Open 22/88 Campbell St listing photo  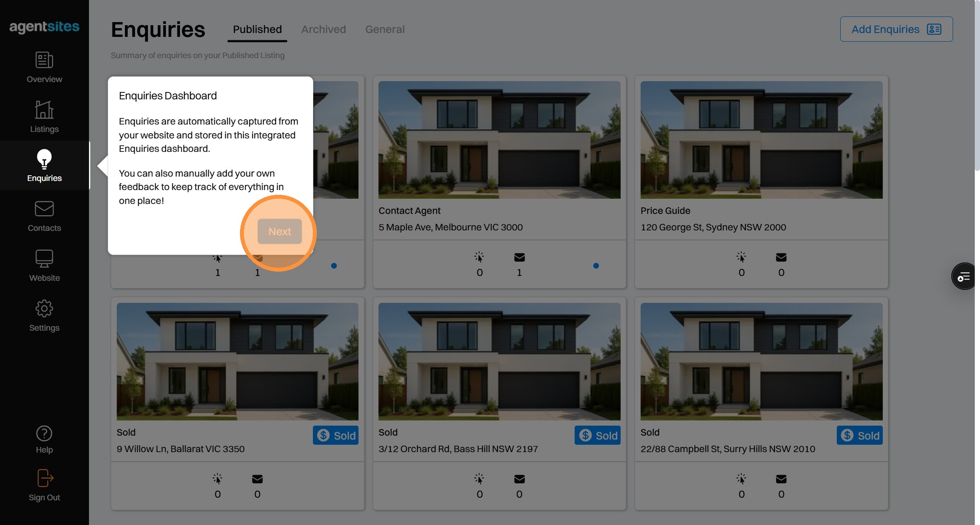coord(761,361)
